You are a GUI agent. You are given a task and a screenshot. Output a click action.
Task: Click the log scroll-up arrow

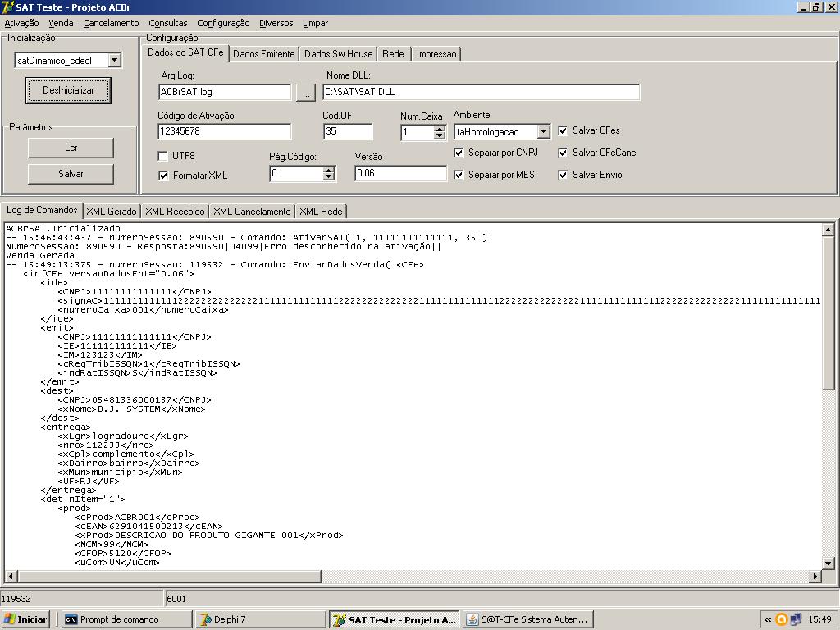coord(829,230)
